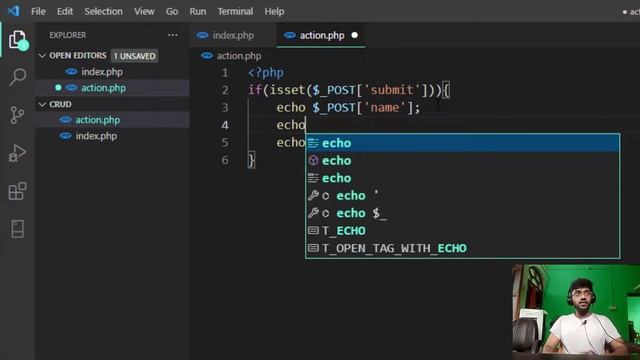Viewport: 640px width, 360px height.
Task: Click the 'name' string on line 3
Action: pos(384,107)
